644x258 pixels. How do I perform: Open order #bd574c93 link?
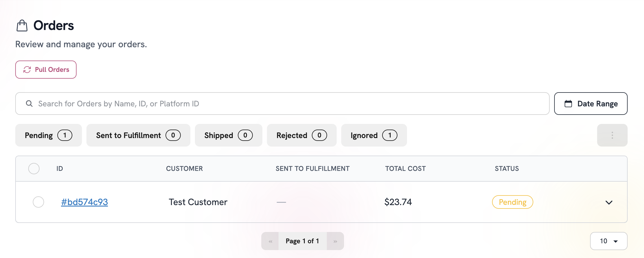pos(84,202)
